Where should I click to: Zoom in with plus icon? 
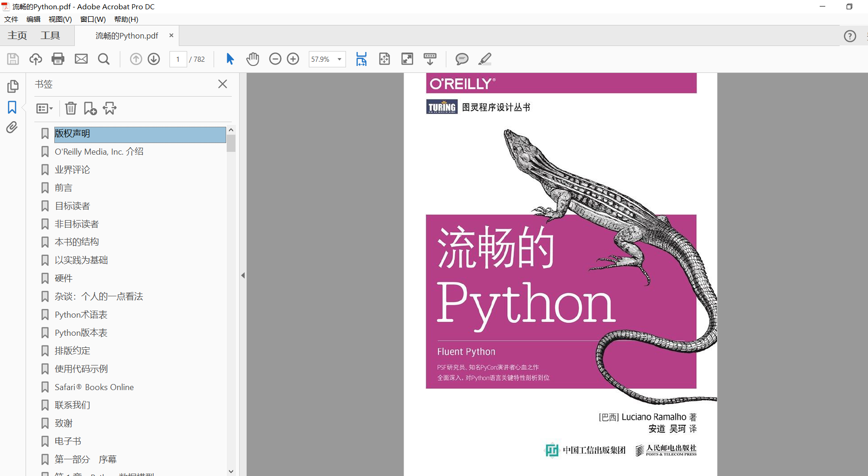coord(293,59)
